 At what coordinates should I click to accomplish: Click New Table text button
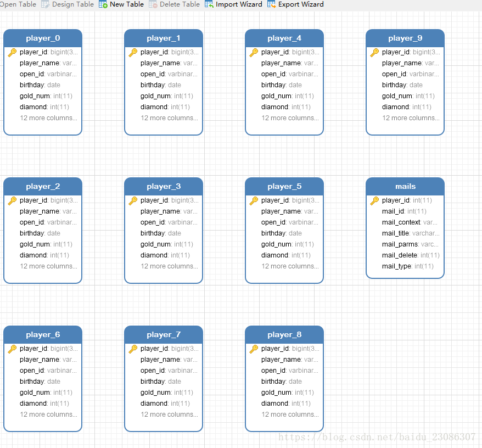(x=127, y=4)
